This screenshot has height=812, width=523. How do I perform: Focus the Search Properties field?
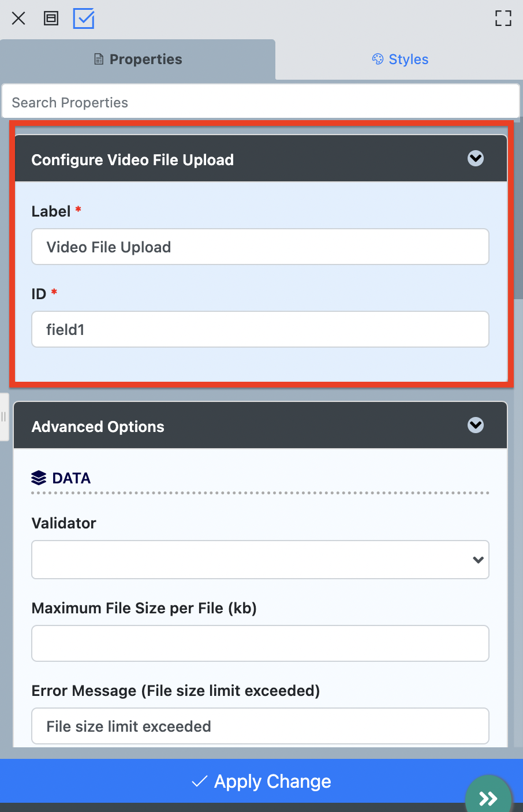pyautogui.click(x=260, y=102)
